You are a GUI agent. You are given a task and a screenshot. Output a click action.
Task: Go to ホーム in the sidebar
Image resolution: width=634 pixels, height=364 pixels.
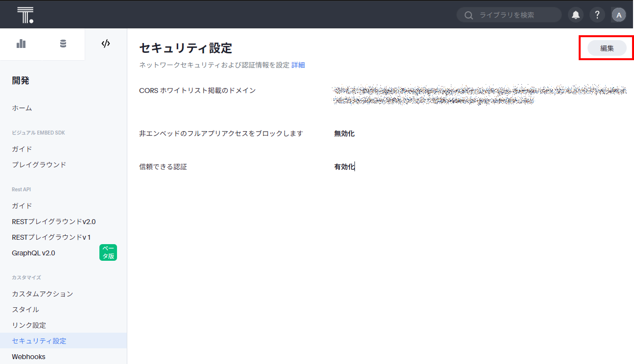coord(22,108)
